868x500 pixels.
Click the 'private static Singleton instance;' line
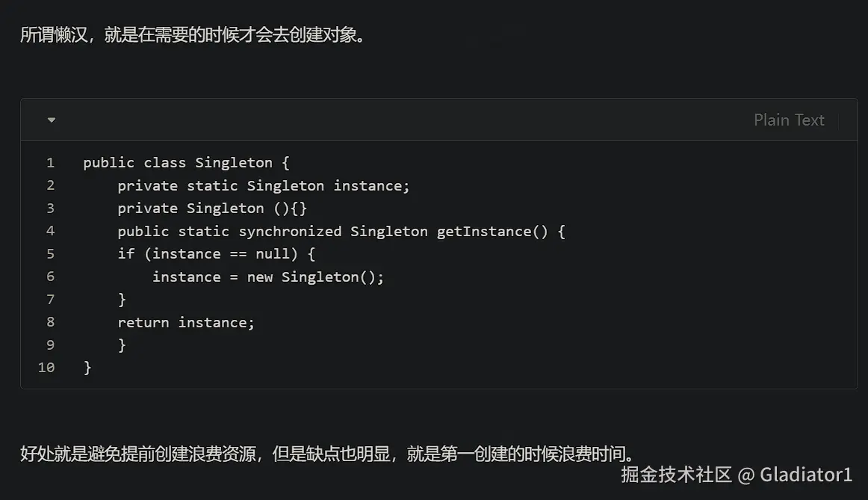[x=264, y=185]
